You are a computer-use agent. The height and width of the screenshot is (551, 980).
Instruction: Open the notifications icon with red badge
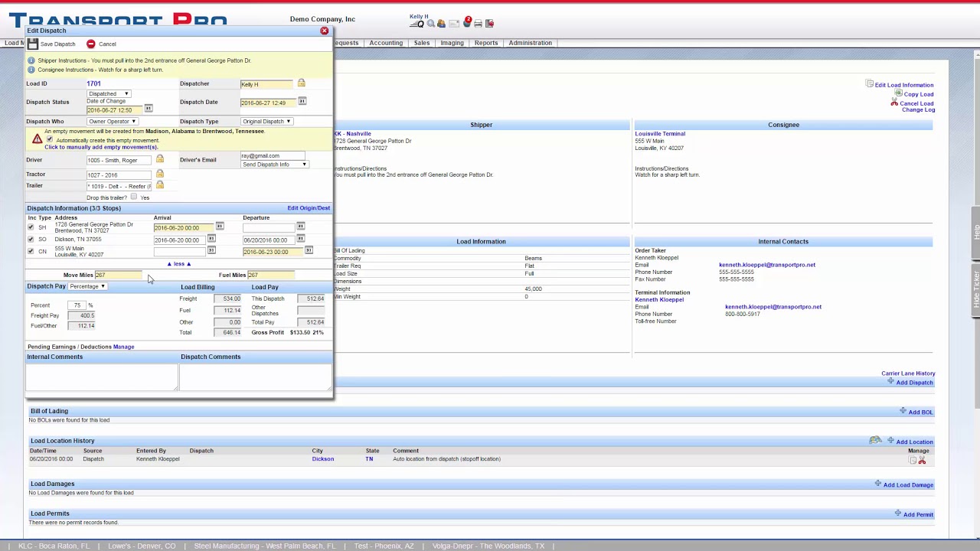coord(466,23)
